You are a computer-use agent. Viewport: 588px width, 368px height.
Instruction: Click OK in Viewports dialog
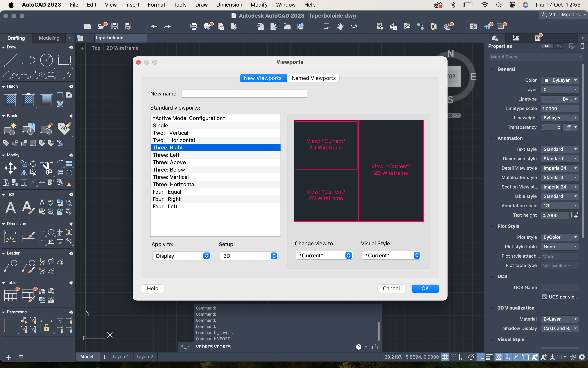(x=425, y=288)
